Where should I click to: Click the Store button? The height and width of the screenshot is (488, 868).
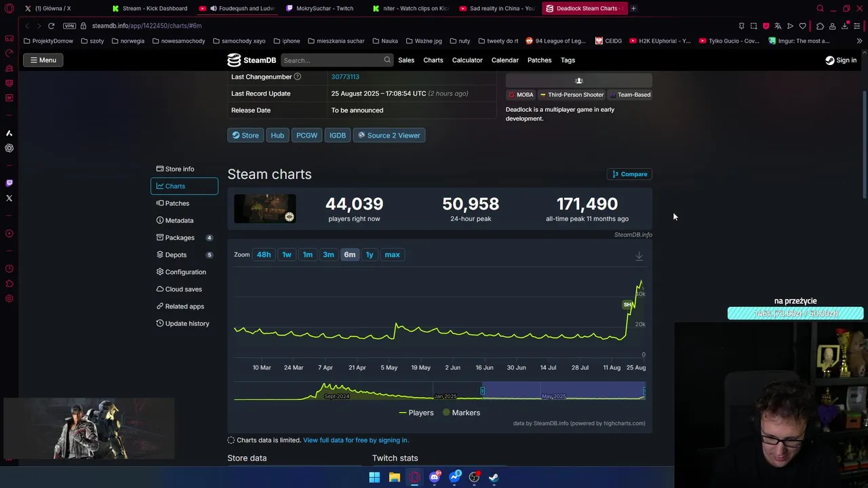pos(245,136)
